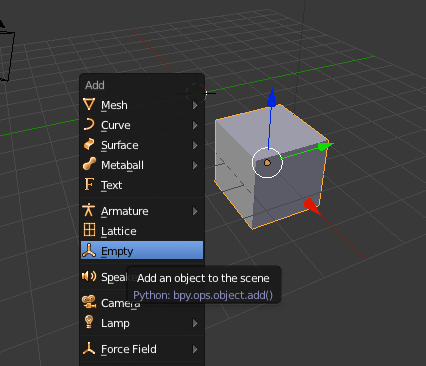Click the Lattice grid icon
Viewport: 426px width, 366px height.
[x=89, y=230]
